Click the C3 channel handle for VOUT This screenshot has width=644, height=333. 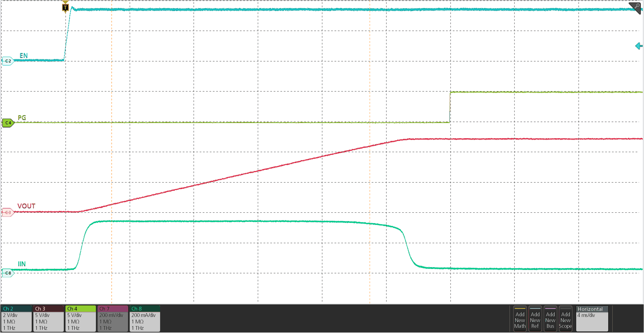point(8,213)
